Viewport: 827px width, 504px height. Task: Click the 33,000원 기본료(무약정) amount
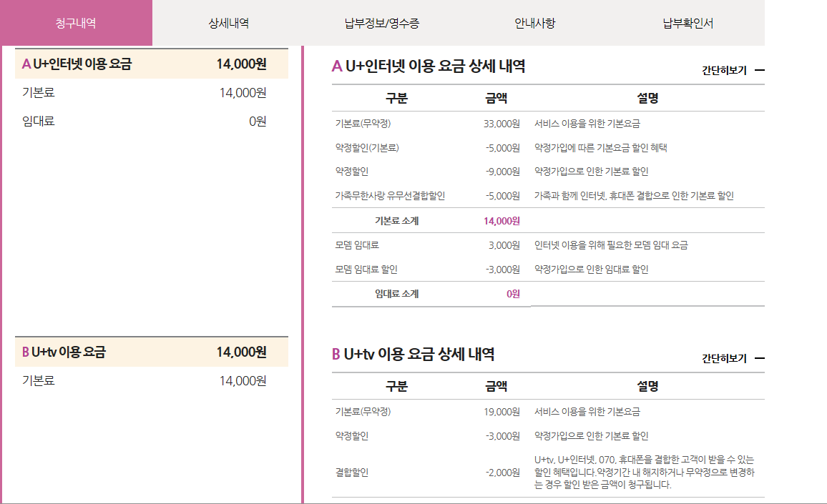tap(501, 124)
